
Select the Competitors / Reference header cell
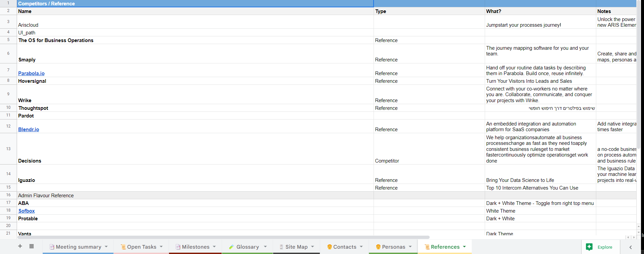point(195,4)
